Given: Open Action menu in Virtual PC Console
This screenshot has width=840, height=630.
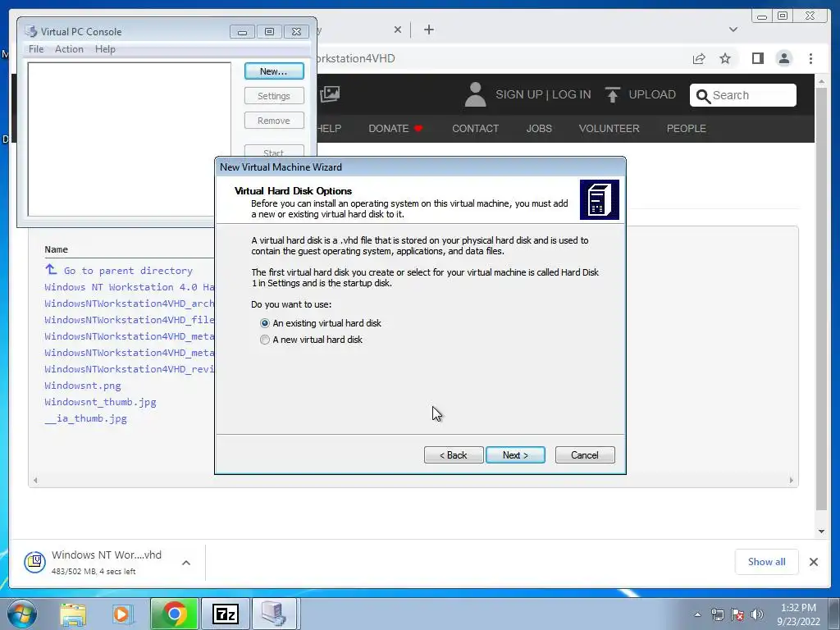Looking at the screenshot, I should [69, 48].
